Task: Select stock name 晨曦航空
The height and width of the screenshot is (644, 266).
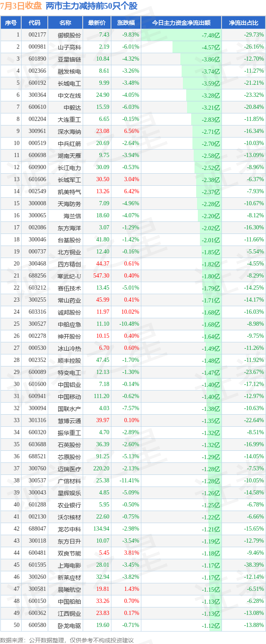Action: tap(69, 589)
